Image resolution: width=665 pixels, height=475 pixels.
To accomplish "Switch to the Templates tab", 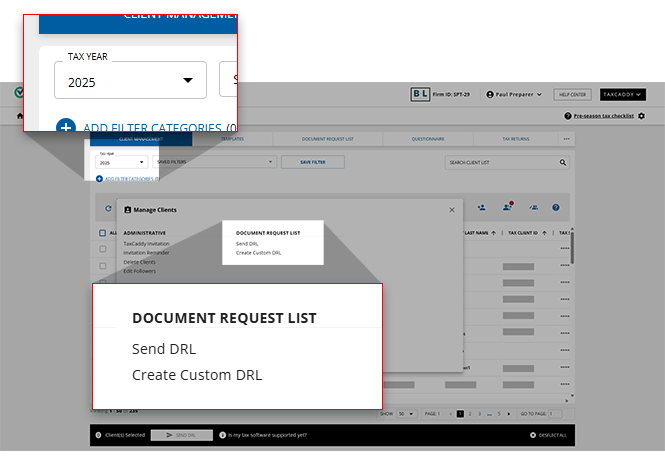I will point(232,139).
